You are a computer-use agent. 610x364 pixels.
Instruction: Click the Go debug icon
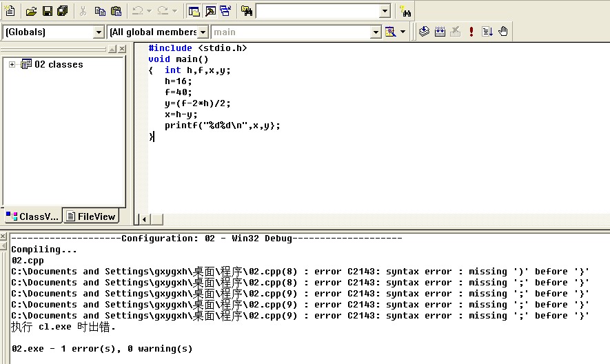487,32
